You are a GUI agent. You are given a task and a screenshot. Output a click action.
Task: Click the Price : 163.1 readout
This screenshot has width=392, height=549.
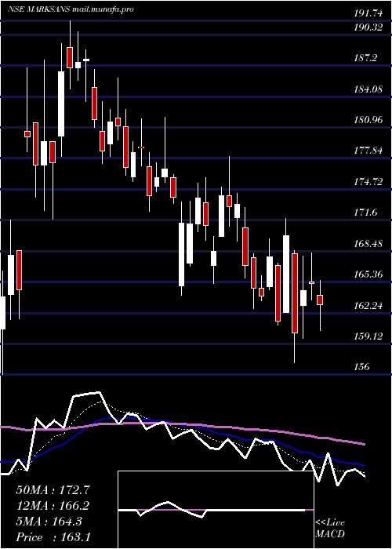53,537
